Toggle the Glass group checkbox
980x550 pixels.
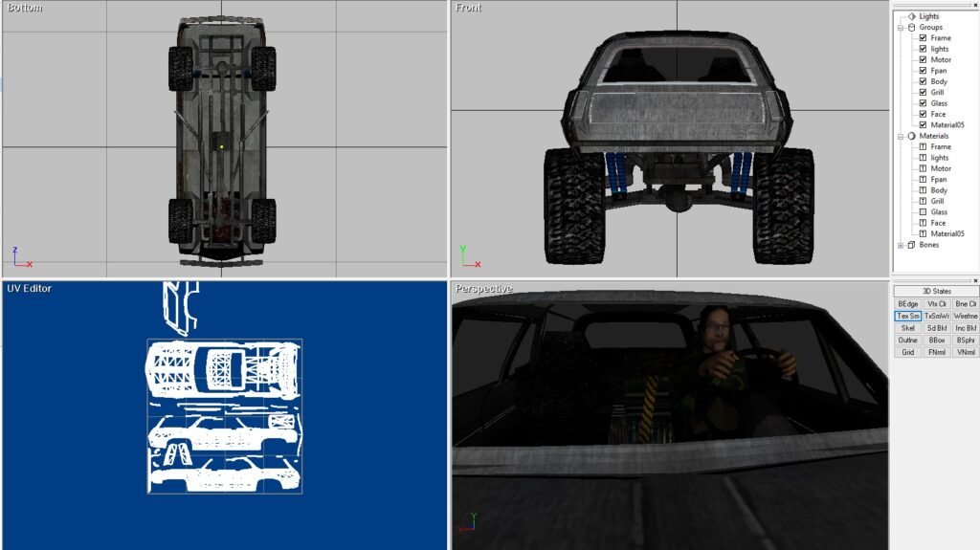923,103
